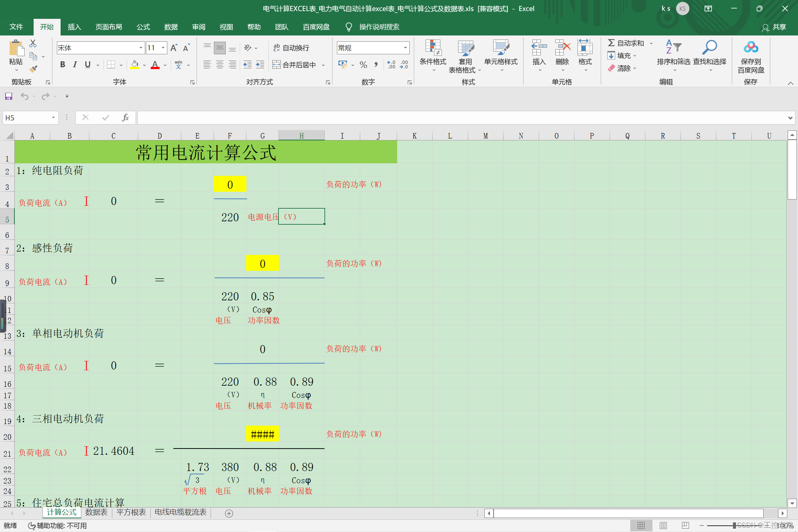Toggle Bold formatting

(x=62, y=65)
